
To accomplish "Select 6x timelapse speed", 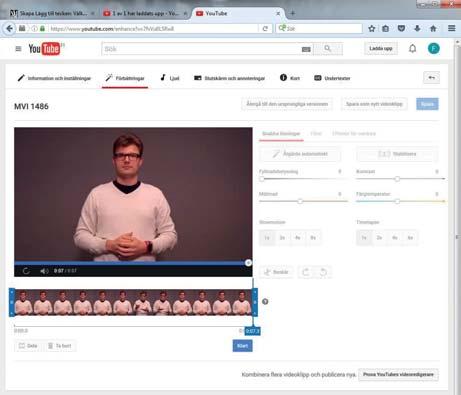I will click(410, 238).
